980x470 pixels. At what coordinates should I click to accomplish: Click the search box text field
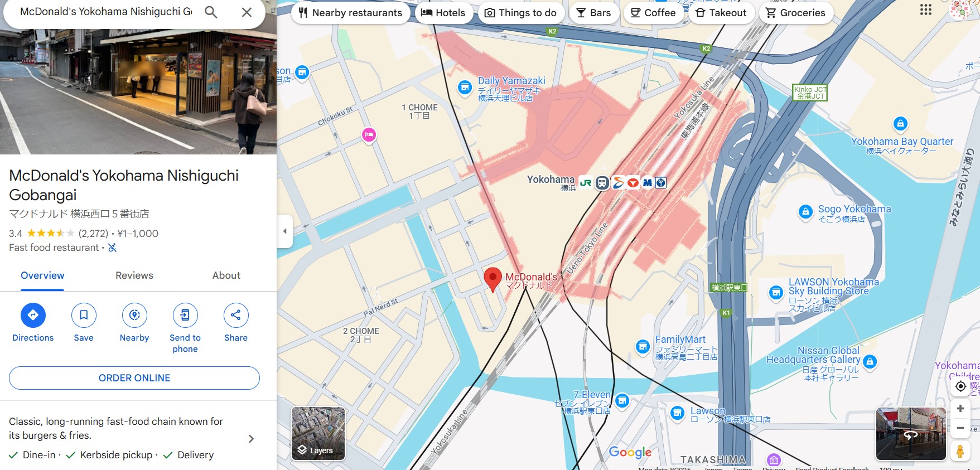coord(106,12)
